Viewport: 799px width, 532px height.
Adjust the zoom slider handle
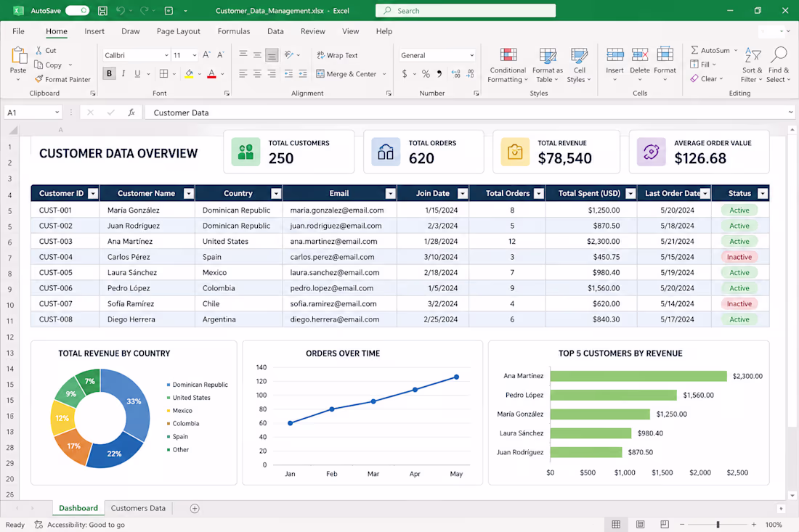[x=718, y=524]
